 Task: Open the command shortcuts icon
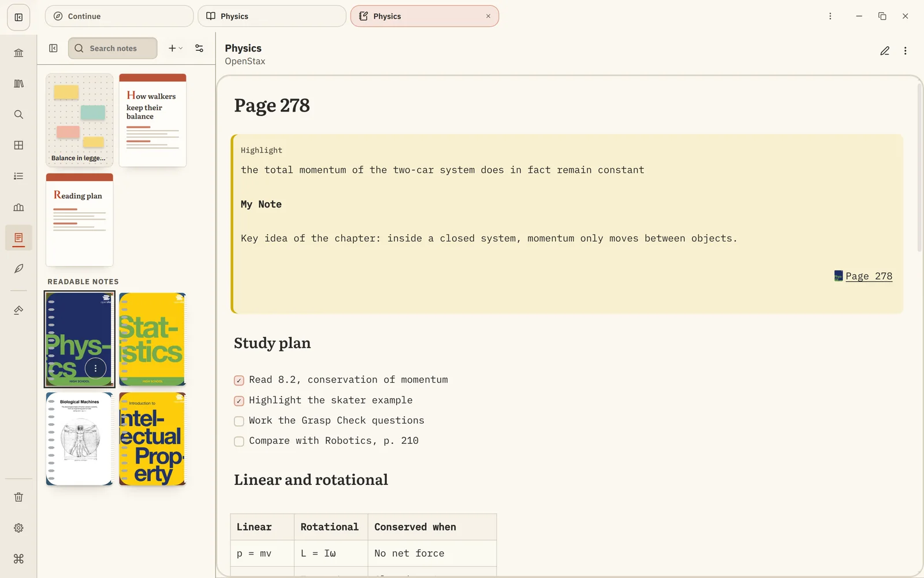[x=18, y=559]
